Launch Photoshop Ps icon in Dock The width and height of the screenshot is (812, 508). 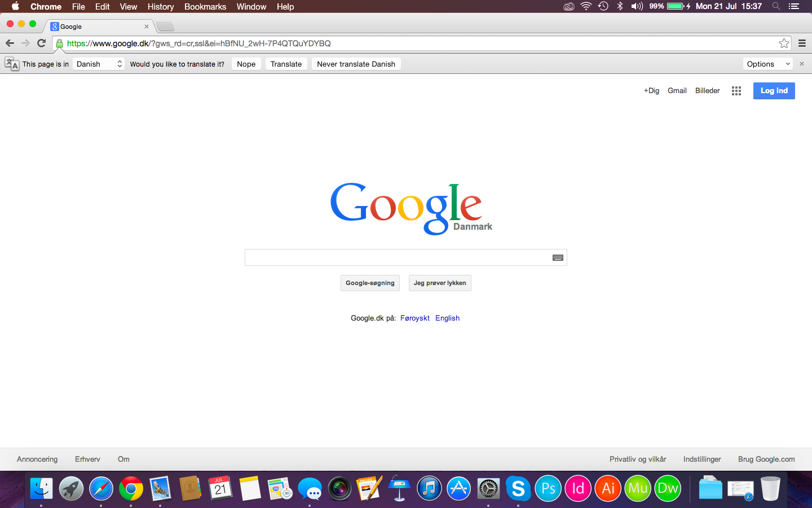pos(548,488)
